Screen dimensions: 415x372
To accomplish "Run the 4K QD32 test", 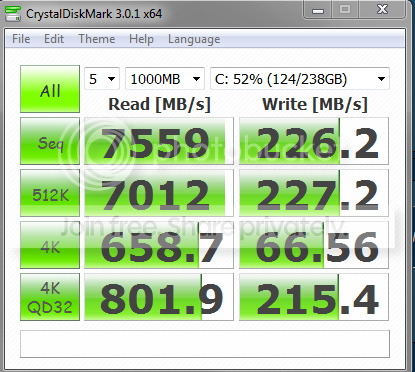I will [50, 297].
